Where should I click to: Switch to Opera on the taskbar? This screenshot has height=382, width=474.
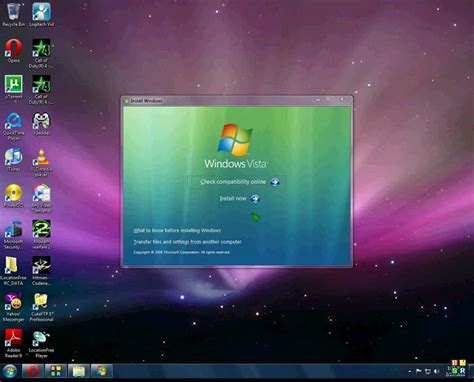pos(33,371)
